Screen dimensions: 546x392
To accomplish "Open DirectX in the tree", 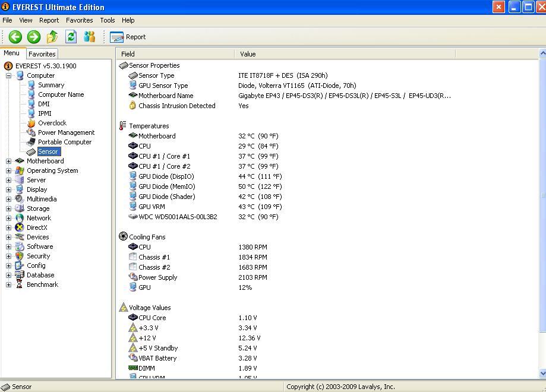I will pos(36,227).
